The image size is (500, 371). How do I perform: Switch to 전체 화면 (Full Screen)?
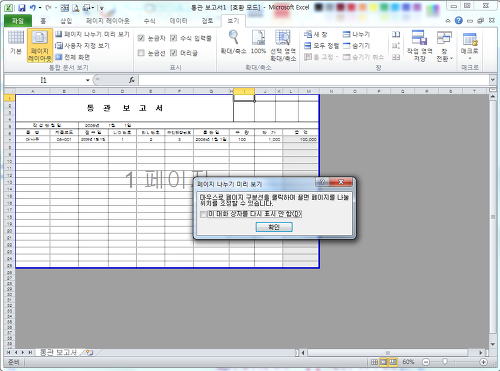(x=73, y=57)
